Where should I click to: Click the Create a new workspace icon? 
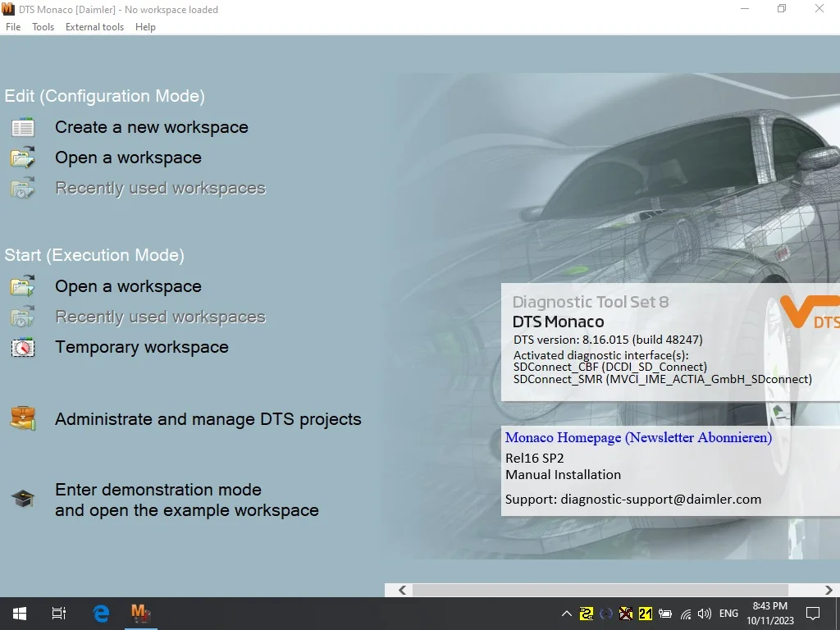click(x=23, y=127)
